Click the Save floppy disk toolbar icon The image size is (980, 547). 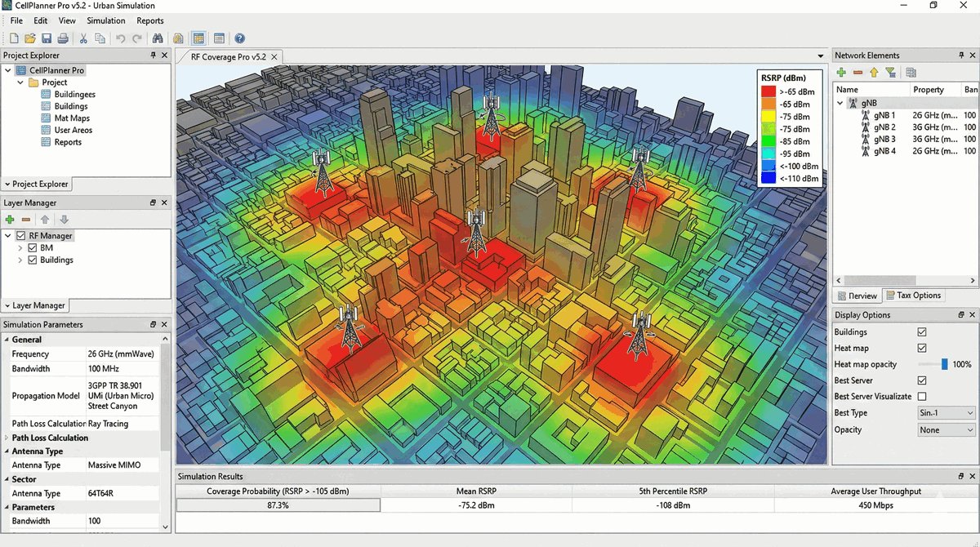[x=47, y=38]
